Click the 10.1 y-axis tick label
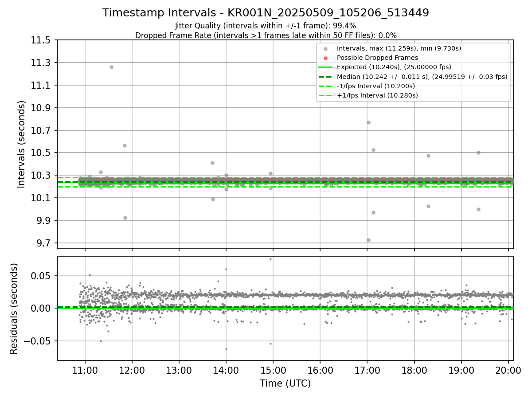The image size is (532, 399). coord(42,198)
